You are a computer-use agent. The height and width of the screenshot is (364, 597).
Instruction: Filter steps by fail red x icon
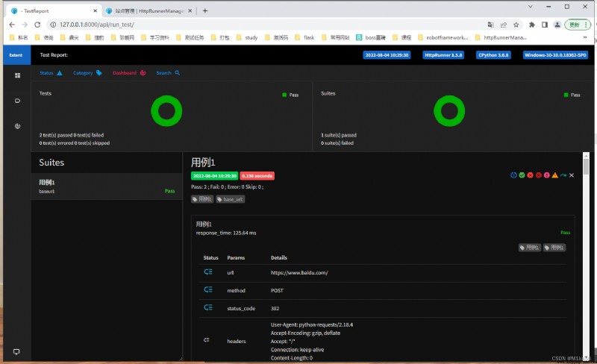pyautogui.click(x=530, y=175)
